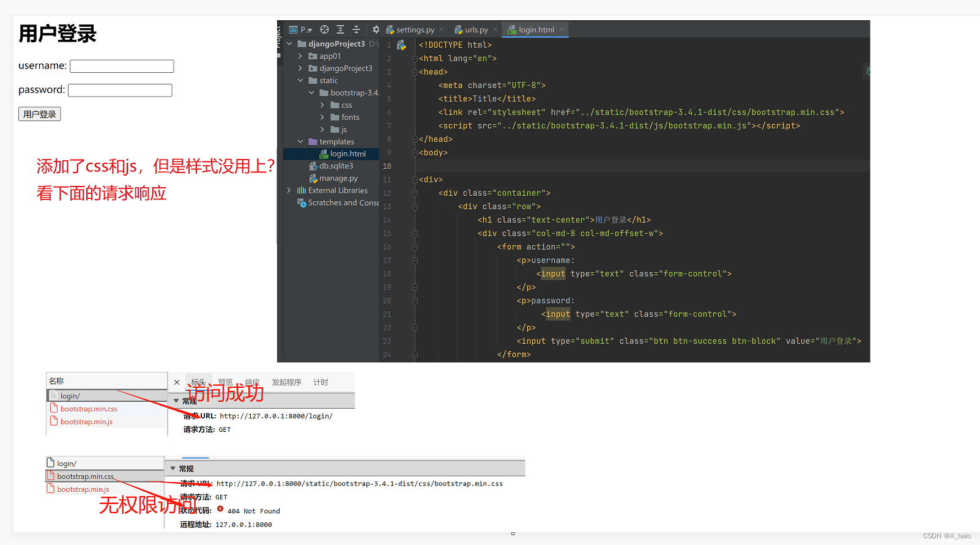Click the Collapse All icon in project toolbar
Screen dimensions: 980x545
(x=356, y=29)
